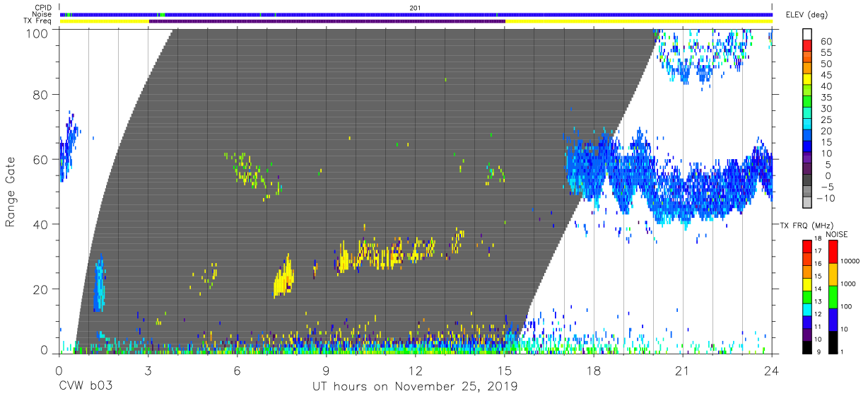Click x-axis tick label 24
Screen dimensions: 868x401
click(x=771, y=371)
